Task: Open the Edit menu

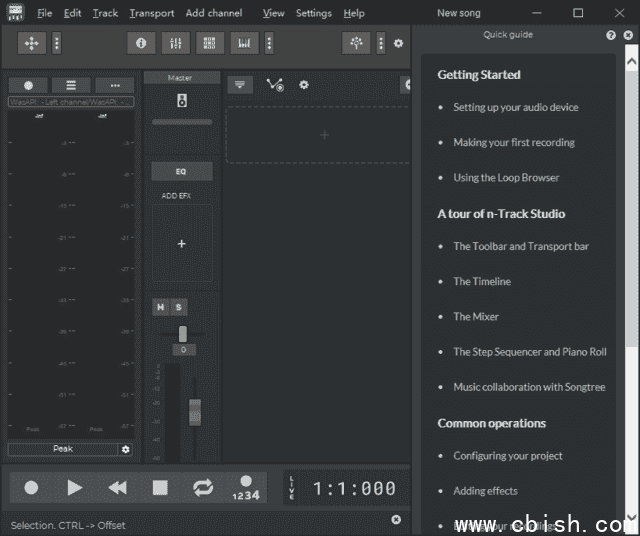Action: click(72, 13)
